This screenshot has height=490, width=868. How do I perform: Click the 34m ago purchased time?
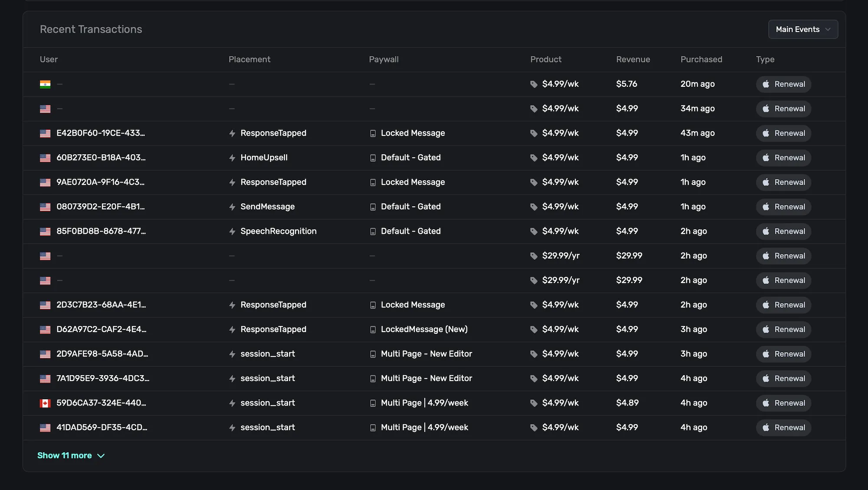pos(697,108)
